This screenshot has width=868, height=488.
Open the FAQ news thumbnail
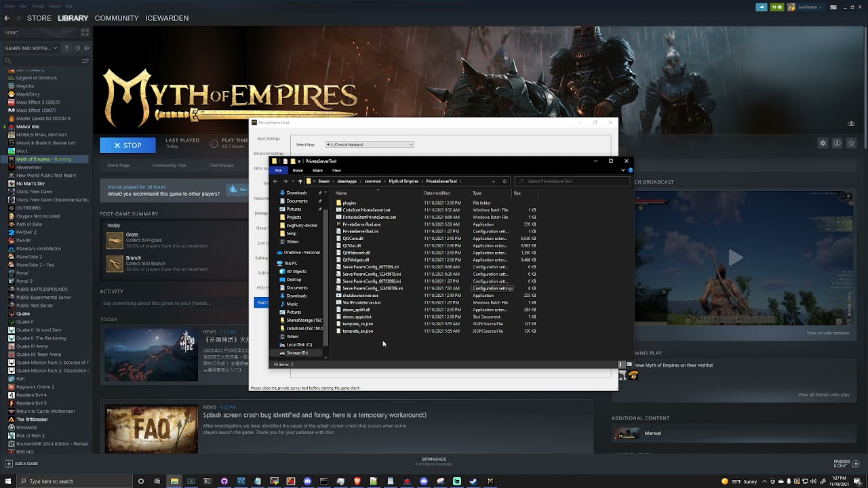click(x=152, y=430)
